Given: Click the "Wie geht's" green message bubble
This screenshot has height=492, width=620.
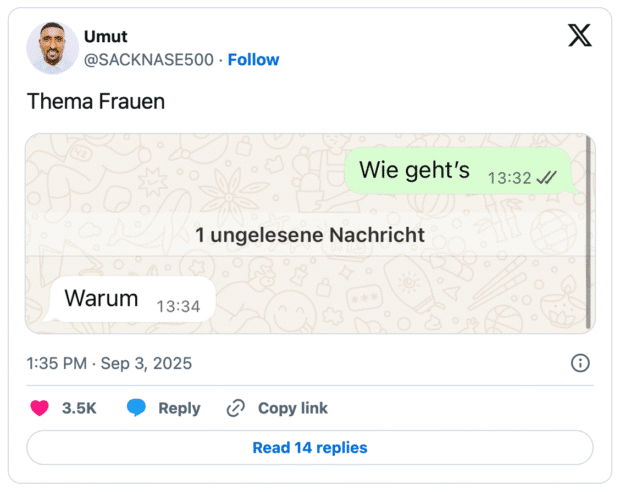Looking at the screenshot, I should tap(458, 172).
